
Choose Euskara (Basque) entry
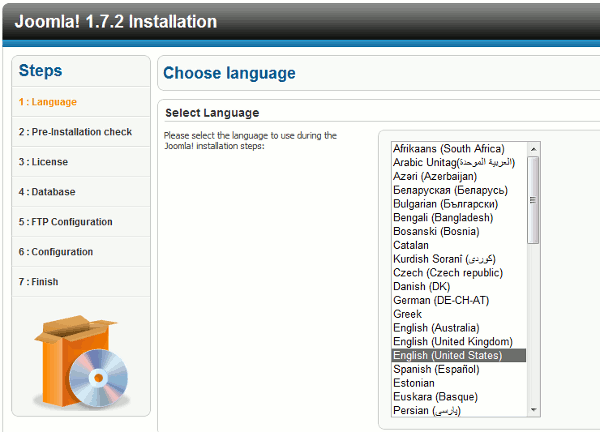(x=436, y=397)
